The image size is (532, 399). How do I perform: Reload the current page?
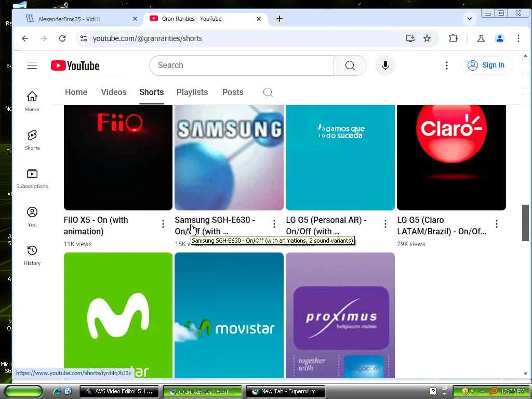pyautogui.click(x=62, y=38)
